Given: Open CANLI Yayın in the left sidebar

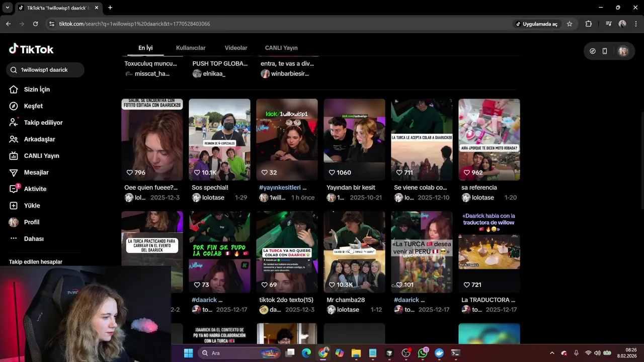Looking at the screenshot, I should (41, 156).
